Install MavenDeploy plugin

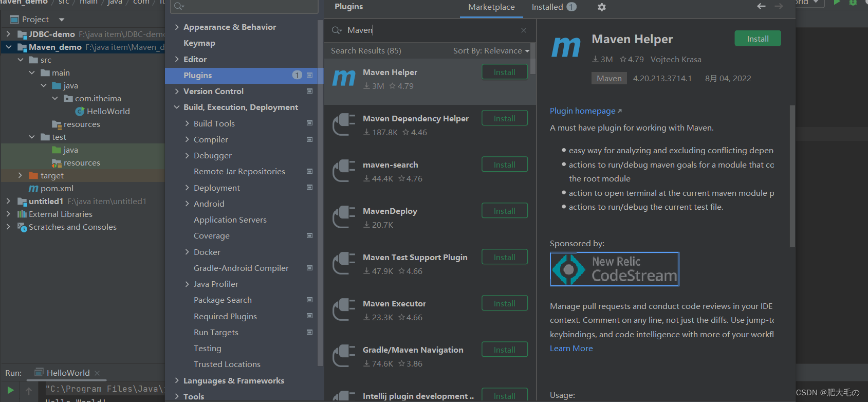coord(505,211)
